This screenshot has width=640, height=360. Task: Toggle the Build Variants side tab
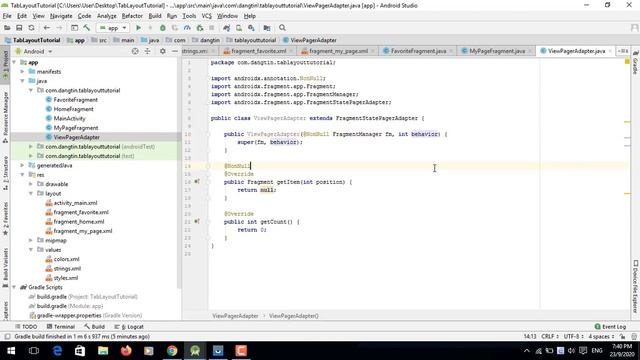(5, 267)
